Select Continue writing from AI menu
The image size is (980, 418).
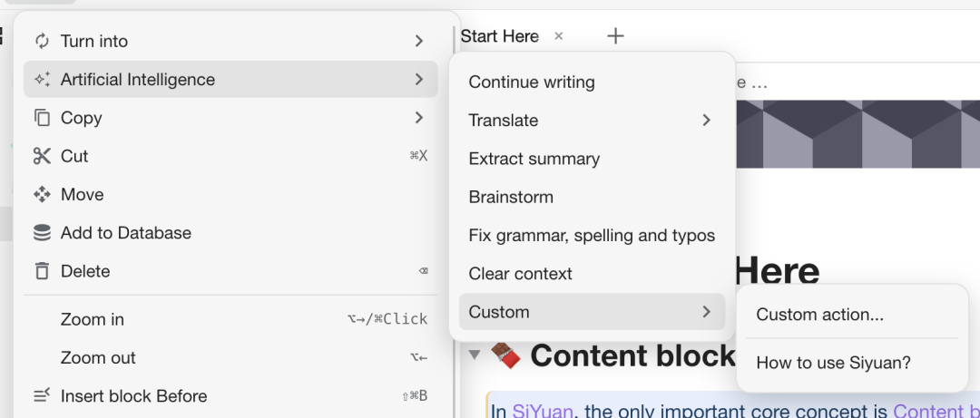tap(532, 83)
